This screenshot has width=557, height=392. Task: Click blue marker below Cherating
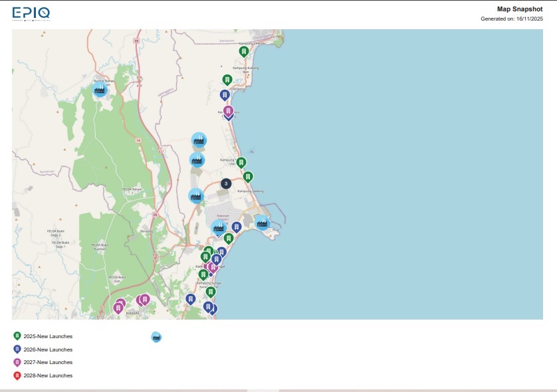pos(225,94)
